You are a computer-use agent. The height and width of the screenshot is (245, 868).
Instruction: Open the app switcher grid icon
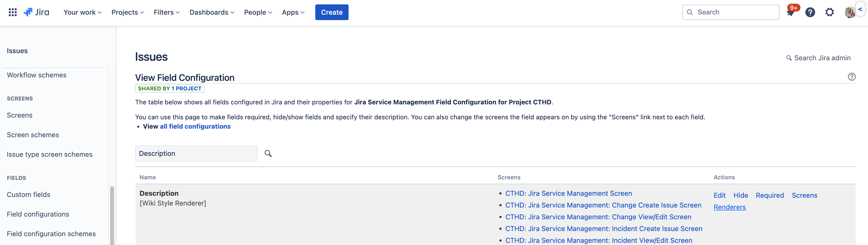(12, 12)
